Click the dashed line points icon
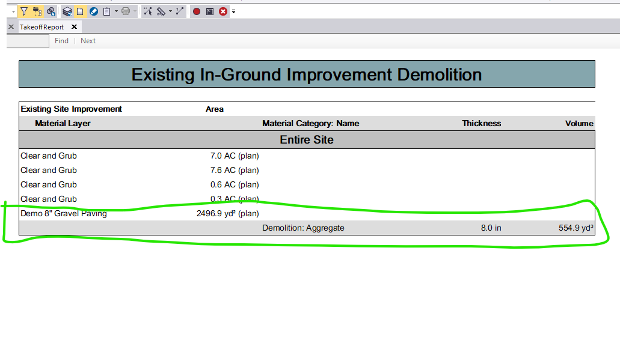Screen dimensions: 620x364 pos(180,11)
